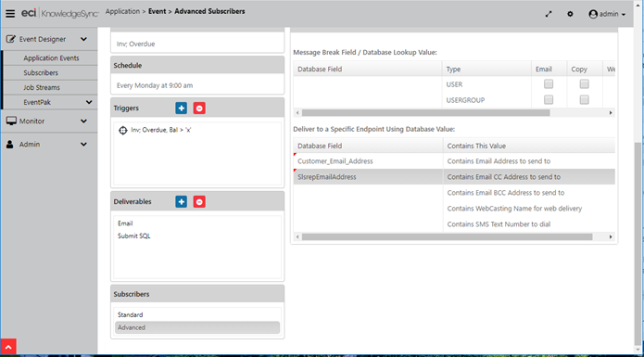Select the SlsrepEmailAddress field cell

tap(368, 177)
